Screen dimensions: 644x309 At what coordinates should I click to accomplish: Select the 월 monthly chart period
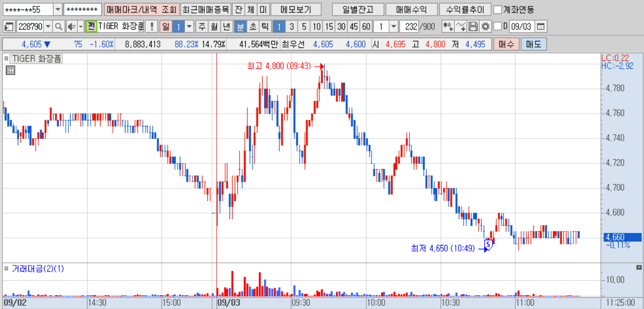tap(214, 27)
